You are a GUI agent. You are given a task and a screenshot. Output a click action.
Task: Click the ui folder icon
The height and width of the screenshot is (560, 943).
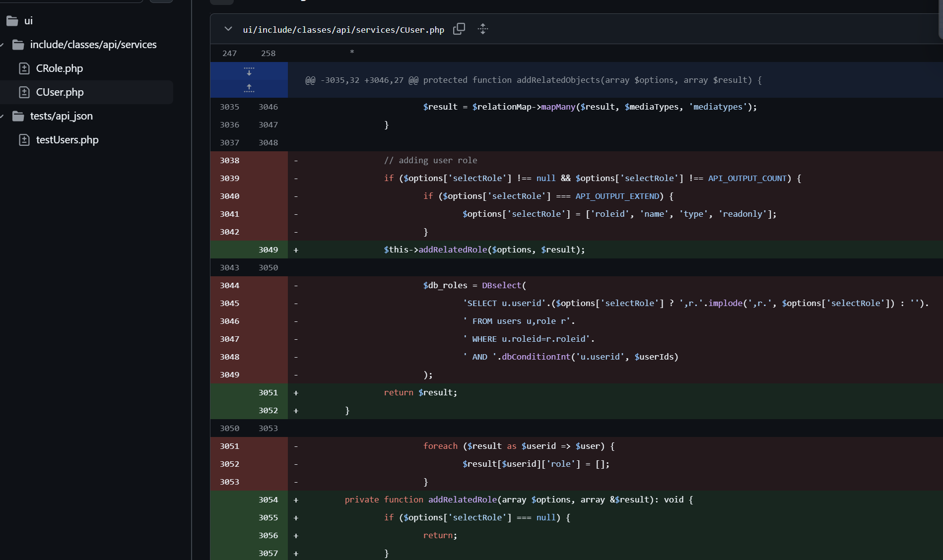[x=12, y=21]
